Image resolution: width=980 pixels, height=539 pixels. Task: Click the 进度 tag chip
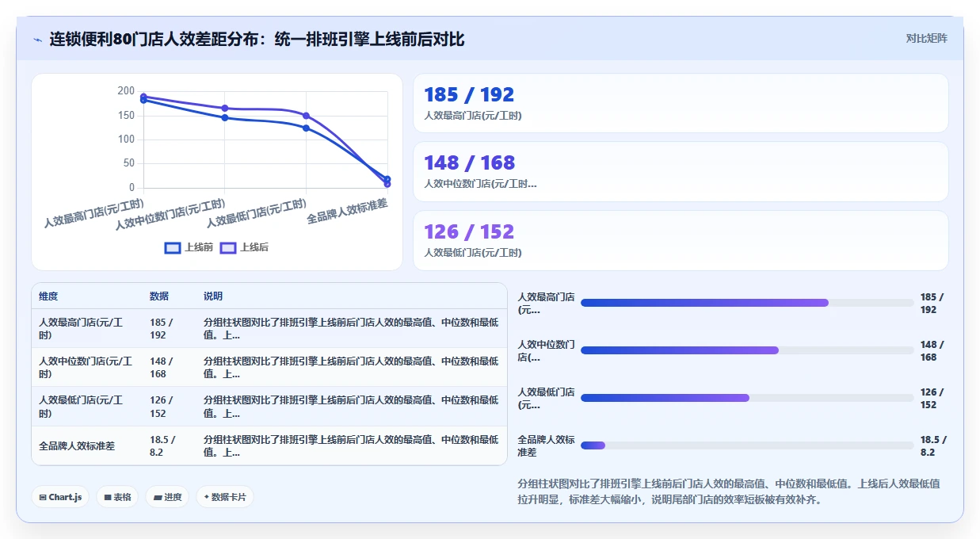(167, 497)
